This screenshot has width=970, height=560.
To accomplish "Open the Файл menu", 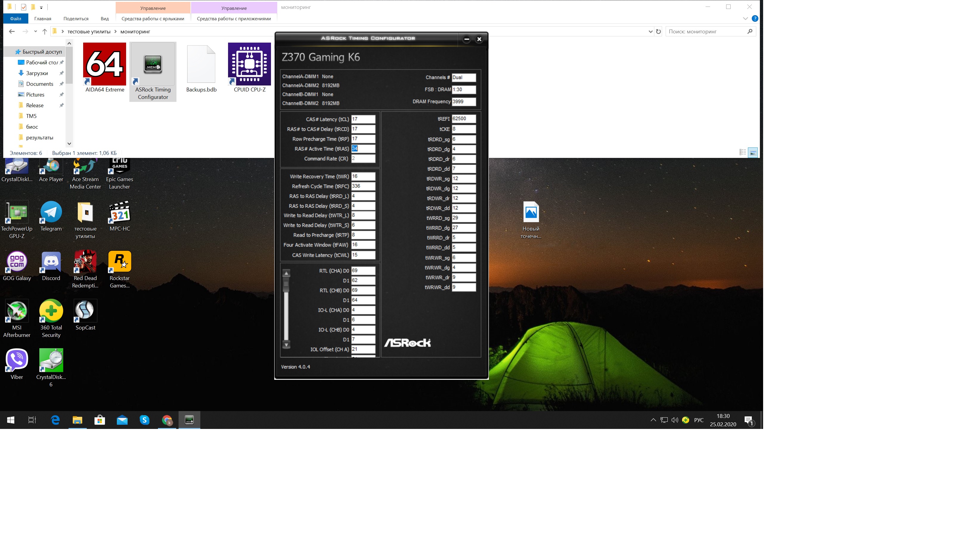I will click(16, 18).
